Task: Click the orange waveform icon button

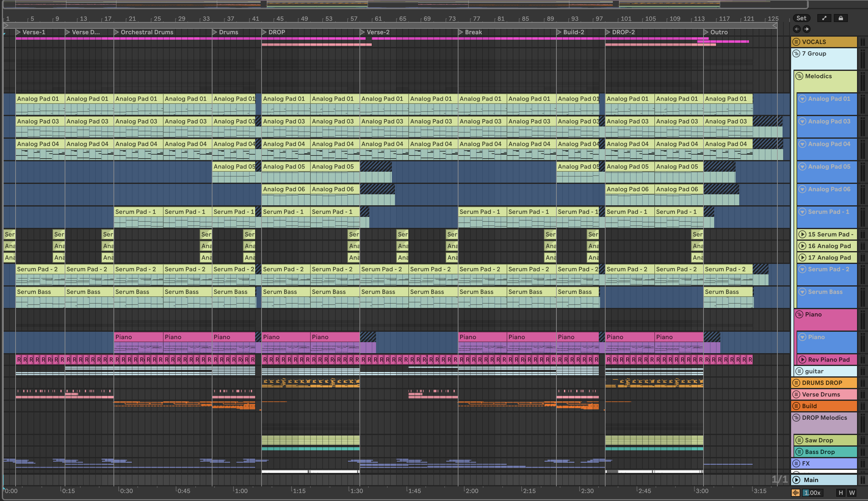Action: point(795,493)
